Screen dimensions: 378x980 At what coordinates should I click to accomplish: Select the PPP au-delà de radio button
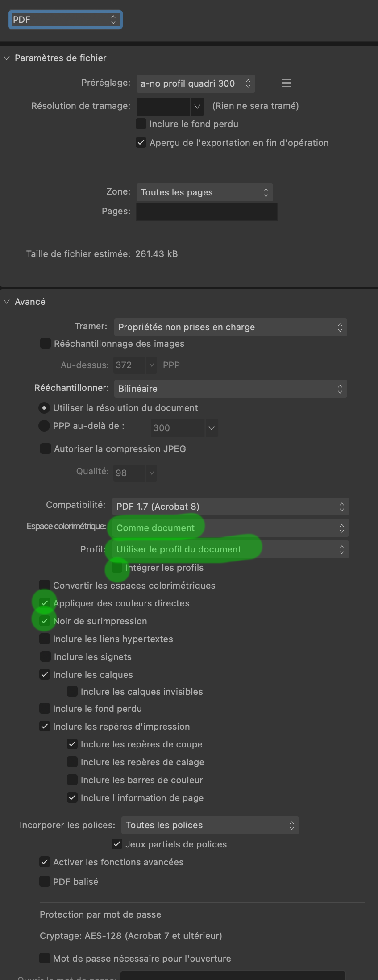coord(44,426)
